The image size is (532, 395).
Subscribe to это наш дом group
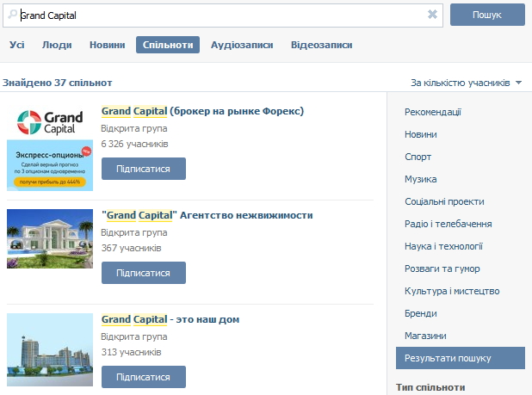(x=144, y=377)
